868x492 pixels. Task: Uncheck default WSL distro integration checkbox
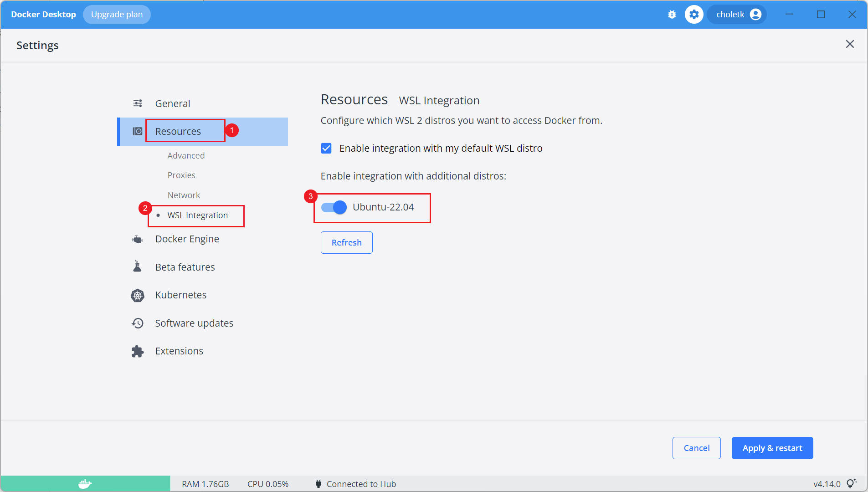(x=326, y=149)
